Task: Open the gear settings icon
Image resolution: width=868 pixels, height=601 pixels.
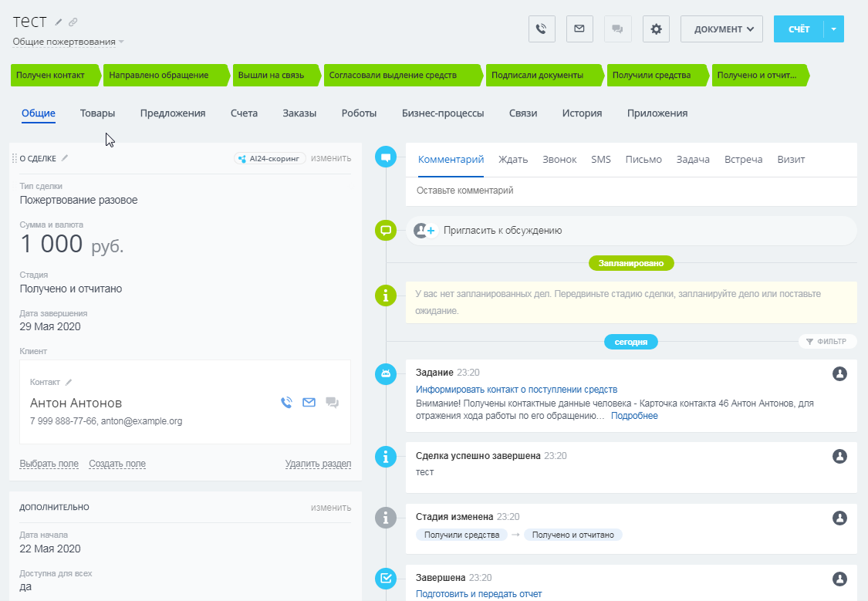Action: tap(656, 29)
